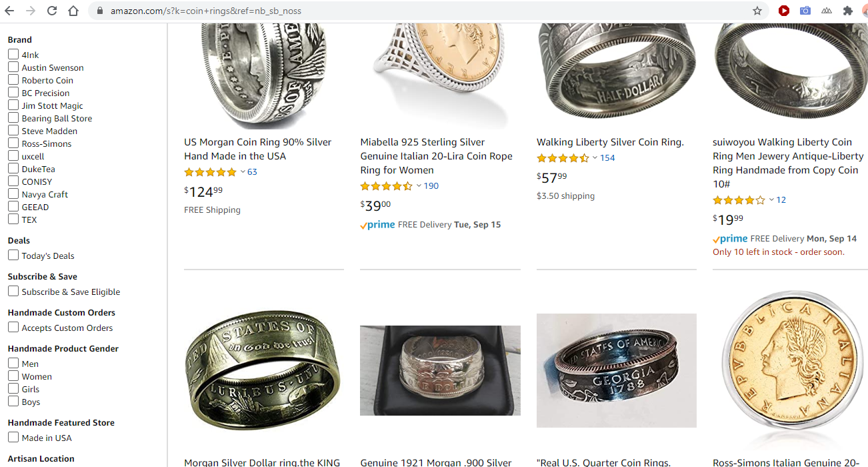Go to the browser home page
Viewport: 868px width, 467px height.
(x=73, y=11)
